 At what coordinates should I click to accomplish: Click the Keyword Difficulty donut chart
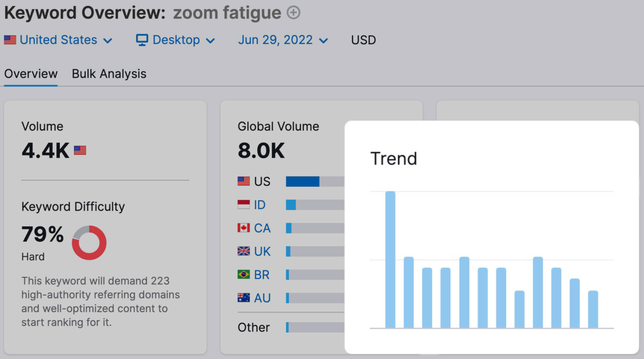coord(89,243)
